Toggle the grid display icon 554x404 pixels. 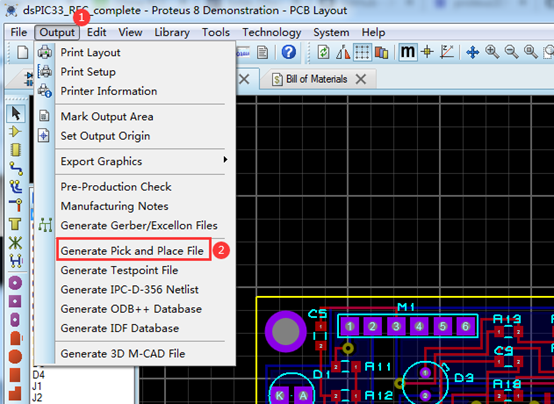[x=362, y=52]
